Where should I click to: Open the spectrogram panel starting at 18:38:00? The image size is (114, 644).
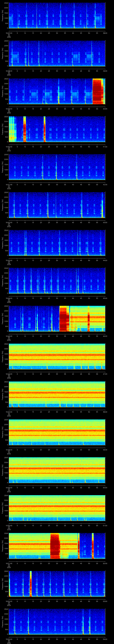(x=57, y=54)
